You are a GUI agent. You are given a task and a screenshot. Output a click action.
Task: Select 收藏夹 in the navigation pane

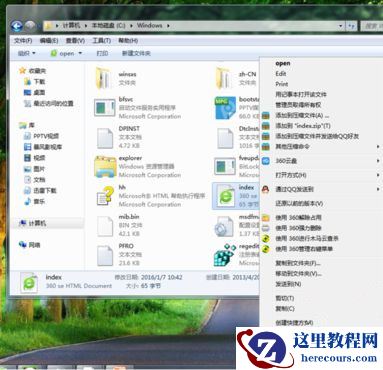[33, 71]
